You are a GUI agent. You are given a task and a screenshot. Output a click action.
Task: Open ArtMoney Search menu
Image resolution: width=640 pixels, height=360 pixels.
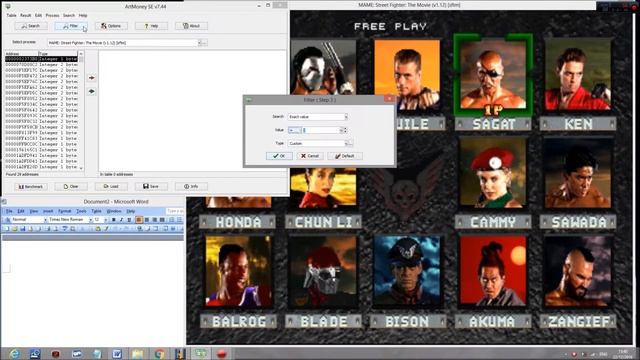69,16
